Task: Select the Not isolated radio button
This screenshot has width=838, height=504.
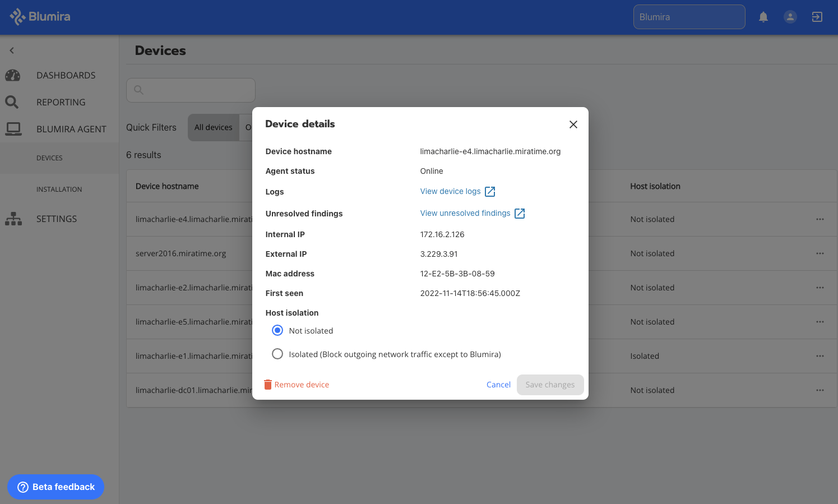Action: click(277, 330)
